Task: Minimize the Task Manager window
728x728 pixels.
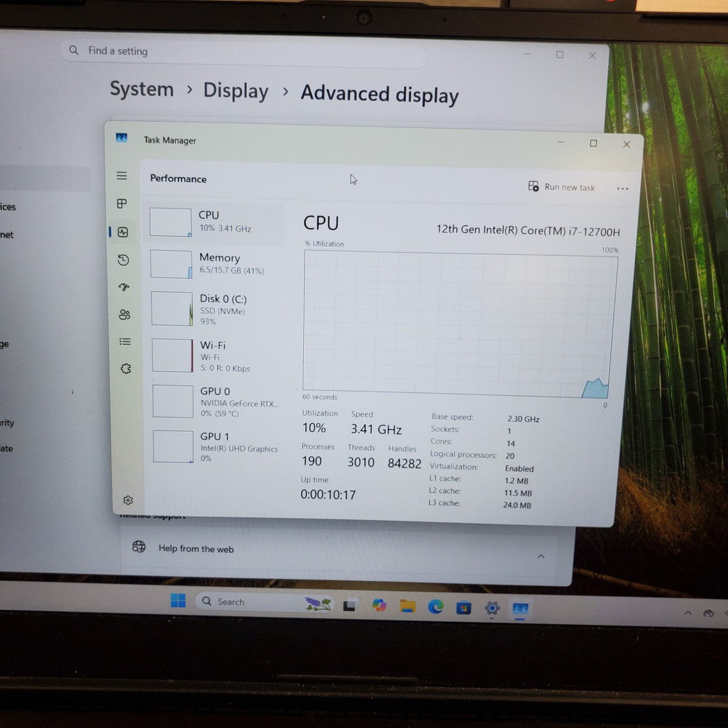Action: coord(561,142)
